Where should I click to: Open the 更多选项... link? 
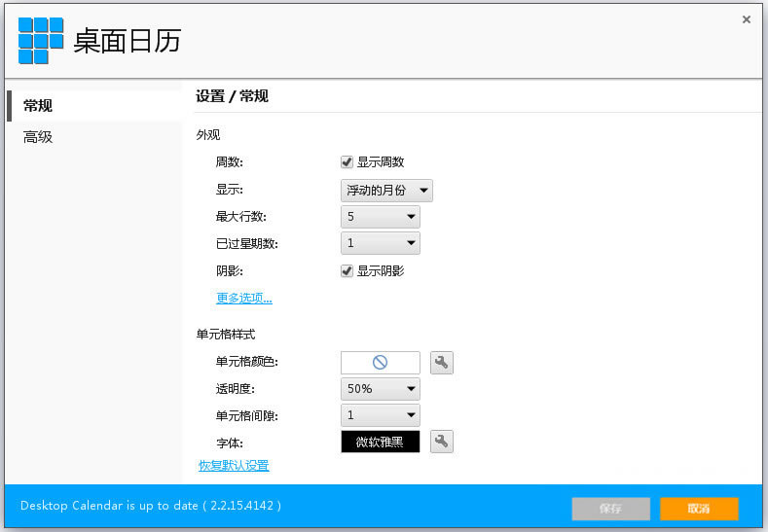coord(244,299)
